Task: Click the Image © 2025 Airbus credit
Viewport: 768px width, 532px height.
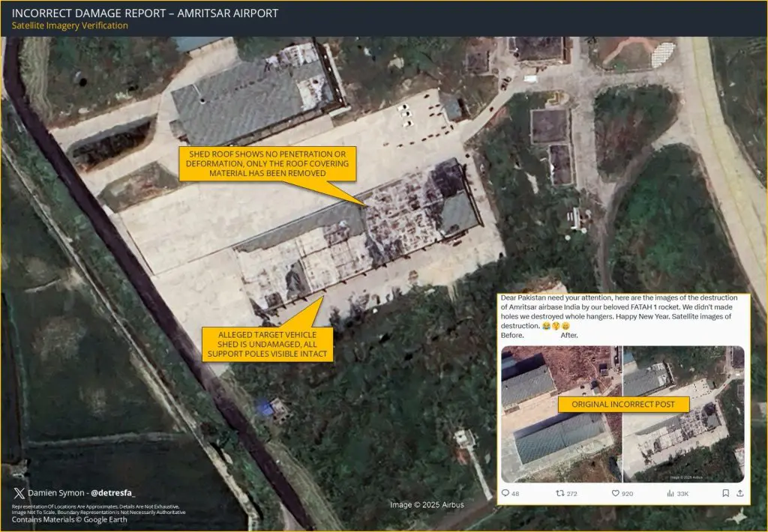Action: pyautogui.click(x=427, y=505)
